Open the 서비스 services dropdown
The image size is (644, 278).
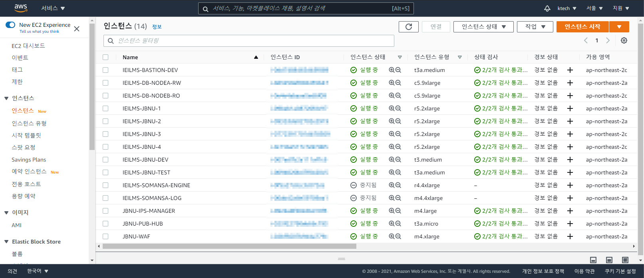tap(53, 8)
